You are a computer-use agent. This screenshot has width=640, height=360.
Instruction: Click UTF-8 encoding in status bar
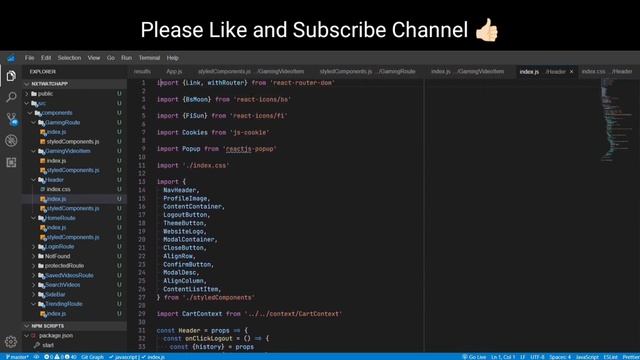[x=537, y=357]
